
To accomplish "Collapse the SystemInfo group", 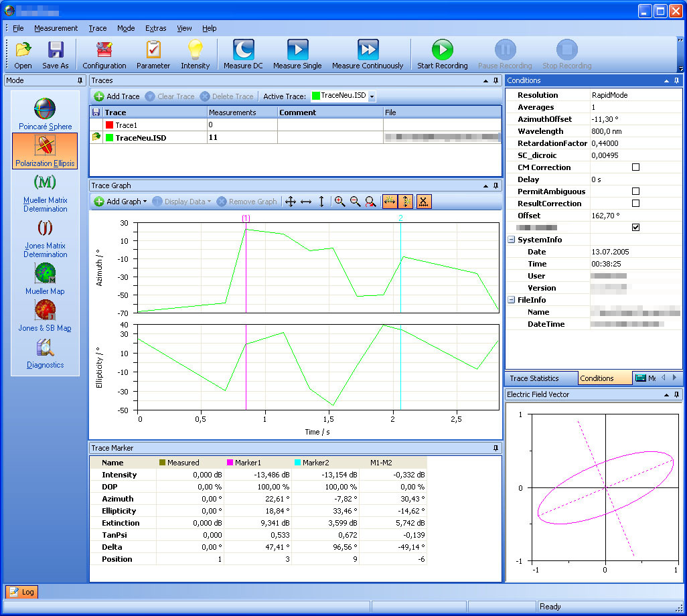I will coord(511,240).
